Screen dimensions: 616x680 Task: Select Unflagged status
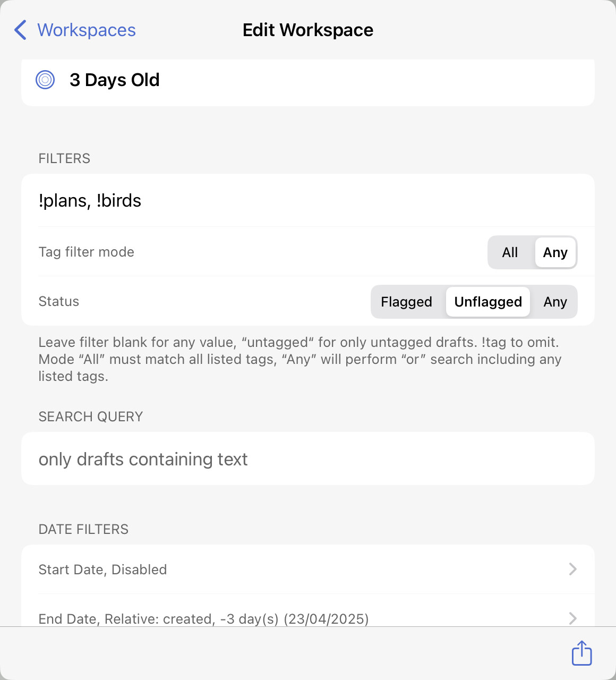(488, 302)
